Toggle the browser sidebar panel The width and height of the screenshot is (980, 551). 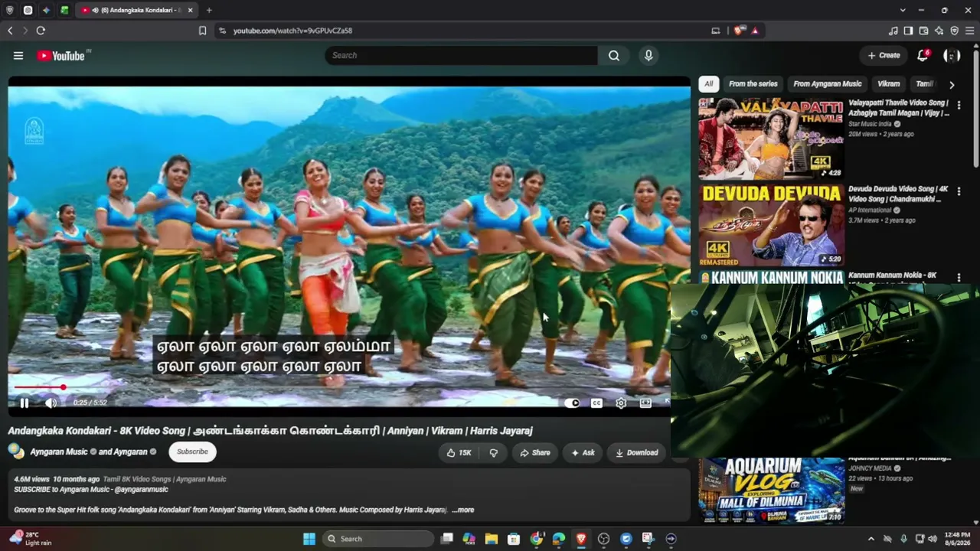pos(908,31)
